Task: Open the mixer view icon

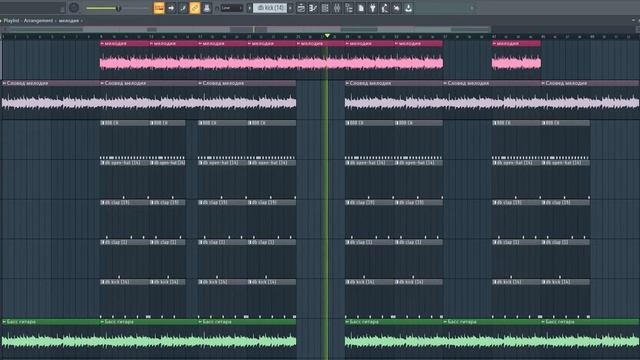Action: point(337,8)
